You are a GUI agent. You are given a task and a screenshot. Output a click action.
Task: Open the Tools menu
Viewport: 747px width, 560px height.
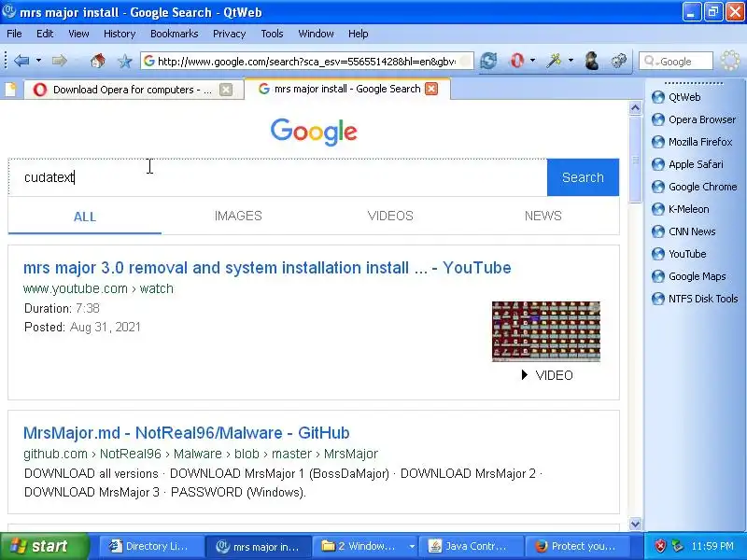pyautogui.click(x=272, y=34)
